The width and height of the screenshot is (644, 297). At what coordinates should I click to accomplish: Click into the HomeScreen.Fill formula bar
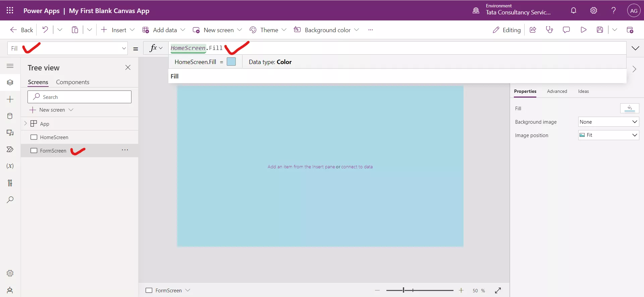[397, 48]
